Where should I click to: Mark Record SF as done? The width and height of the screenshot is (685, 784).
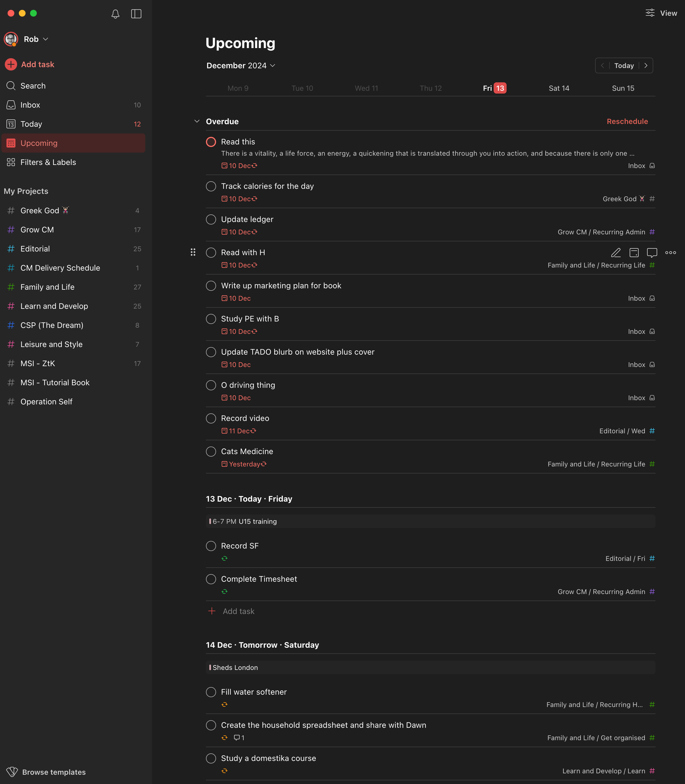click(211, 546)
